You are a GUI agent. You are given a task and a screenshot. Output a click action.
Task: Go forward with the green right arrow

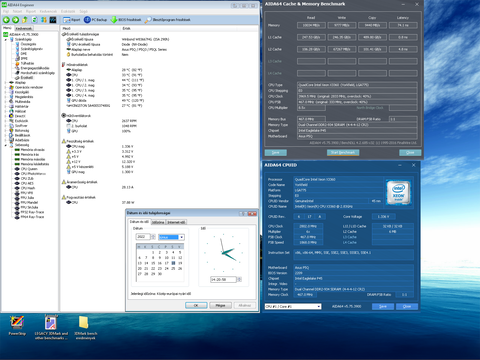[x=15, y=20]
